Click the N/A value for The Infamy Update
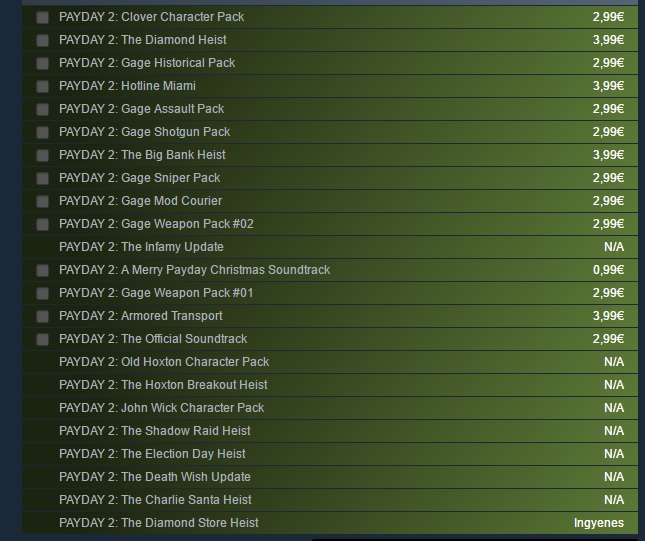 pyautogui.click(x=614, y=247)
